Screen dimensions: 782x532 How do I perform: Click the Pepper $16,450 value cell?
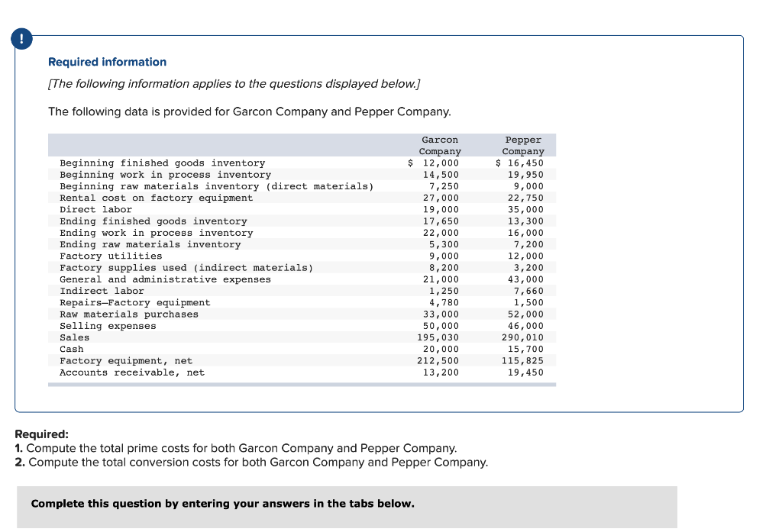tap(523, 163)
